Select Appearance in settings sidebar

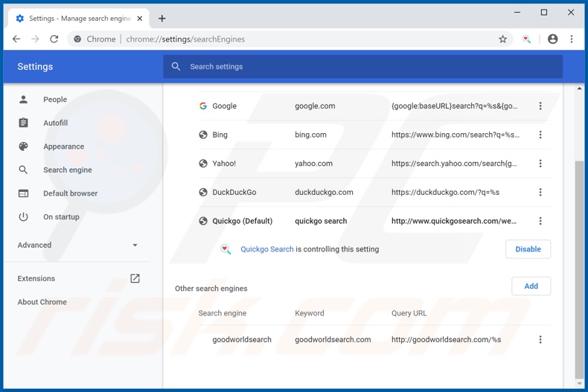63,147
